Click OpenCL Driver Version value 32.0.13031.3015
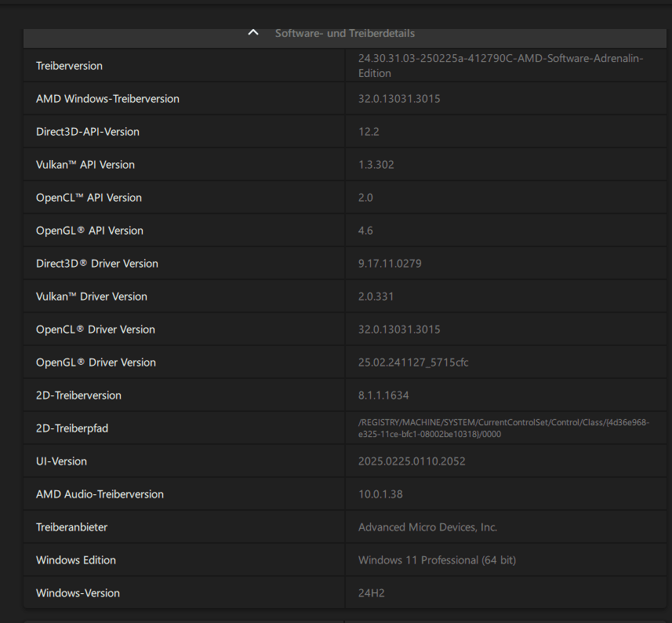 (399, 330)
